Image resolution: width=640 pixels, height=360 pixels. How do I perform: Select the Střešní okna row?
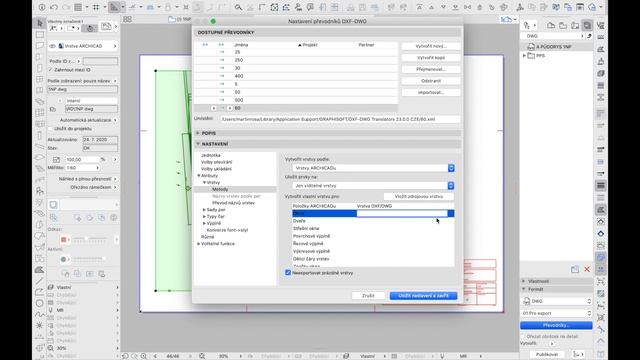[373, 229]
